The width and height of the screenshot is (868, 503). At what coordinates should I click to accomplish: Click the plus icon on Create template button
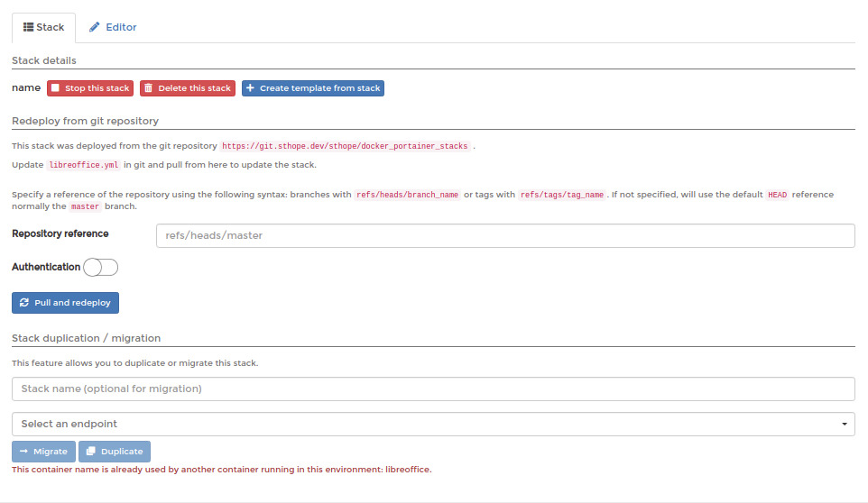point(250,87)
